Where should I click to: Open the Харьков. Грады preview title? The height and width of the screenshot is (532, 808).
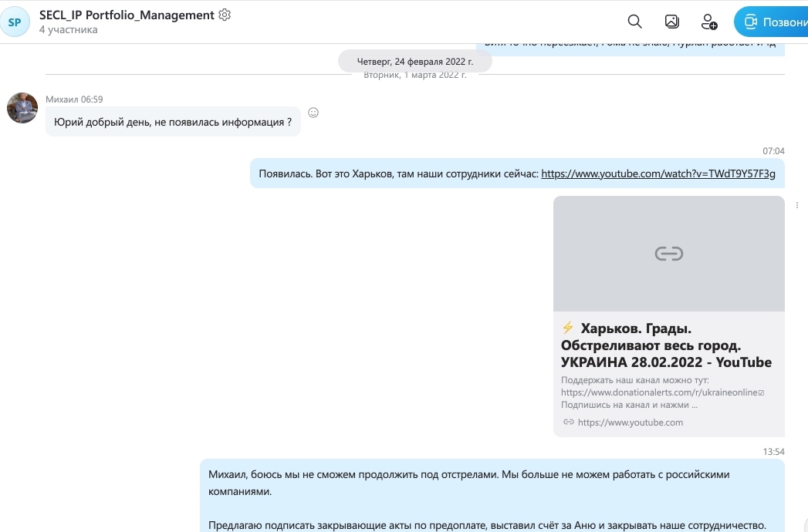point(666,345)
